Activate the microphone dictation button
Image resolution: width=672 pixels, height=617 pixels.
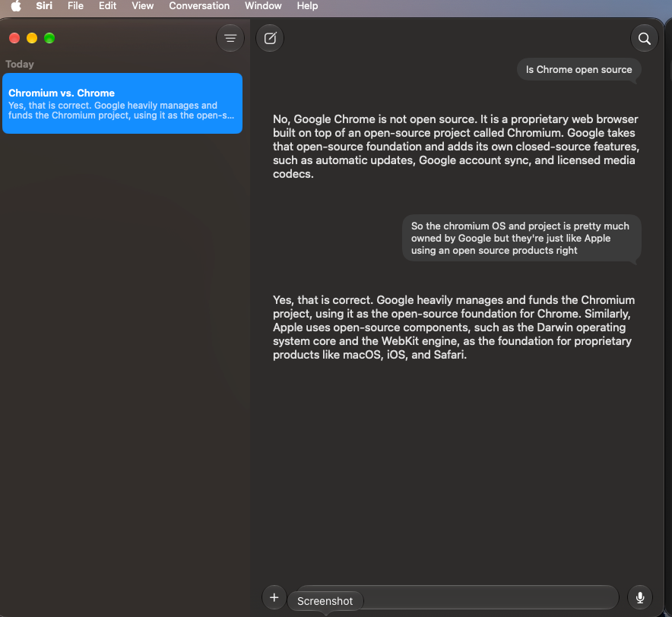click(x=640, y=597)
